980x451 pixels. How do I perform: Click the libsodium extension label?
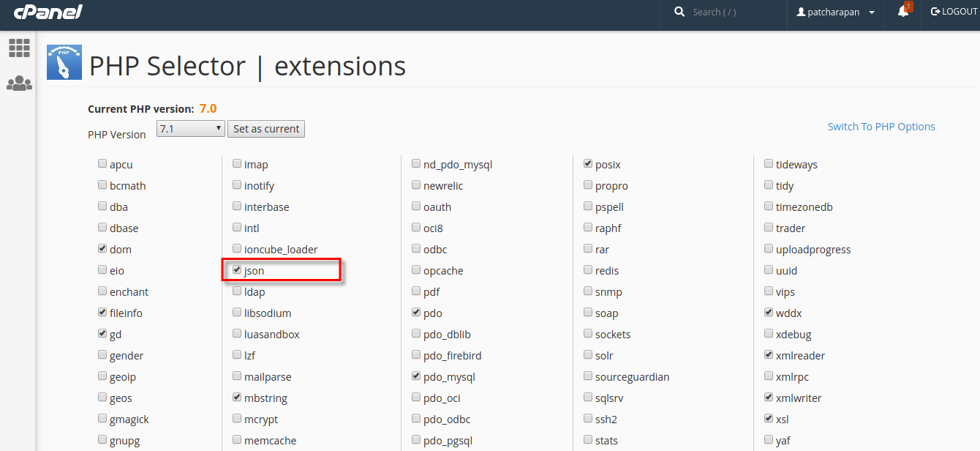coord(268,313)
